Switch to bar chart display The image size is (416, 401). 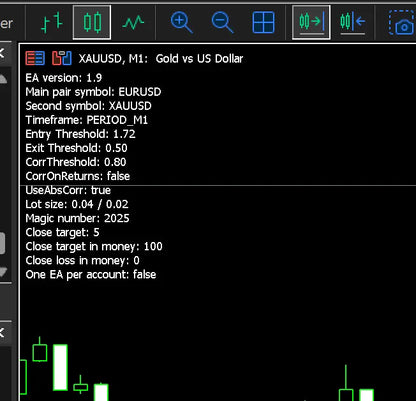52,22
